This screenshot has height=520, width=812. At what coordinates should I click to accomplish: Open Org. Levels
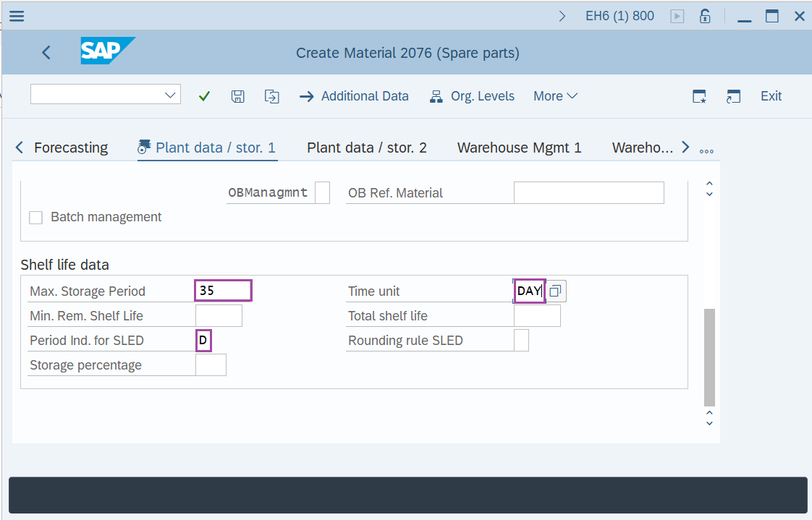coord(472,96)
